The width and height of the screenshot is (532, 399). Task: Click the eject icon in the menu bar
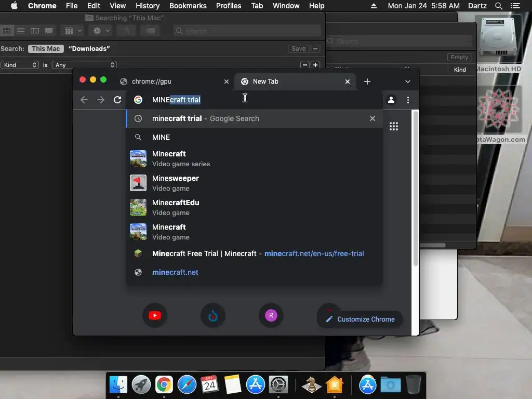coord(374,6)
